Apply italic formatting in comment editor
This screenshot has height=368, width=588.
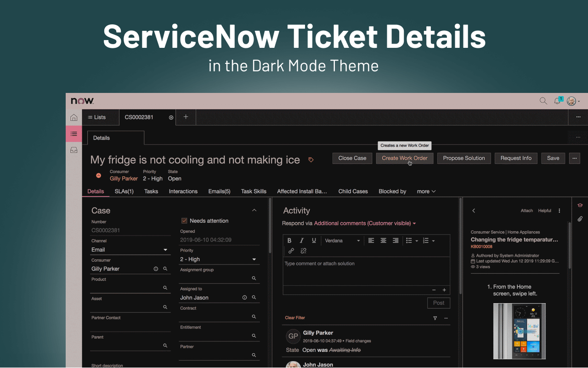302,241
